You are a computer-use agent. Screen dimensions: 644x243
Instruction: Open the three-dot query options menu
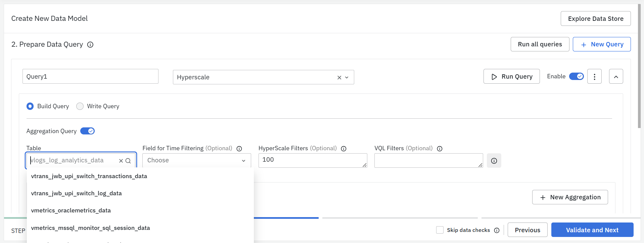[594, 77]
